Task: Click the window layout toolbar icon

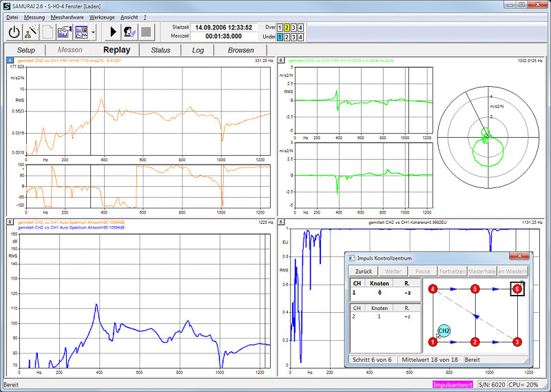Action: (x=81, y=31)
